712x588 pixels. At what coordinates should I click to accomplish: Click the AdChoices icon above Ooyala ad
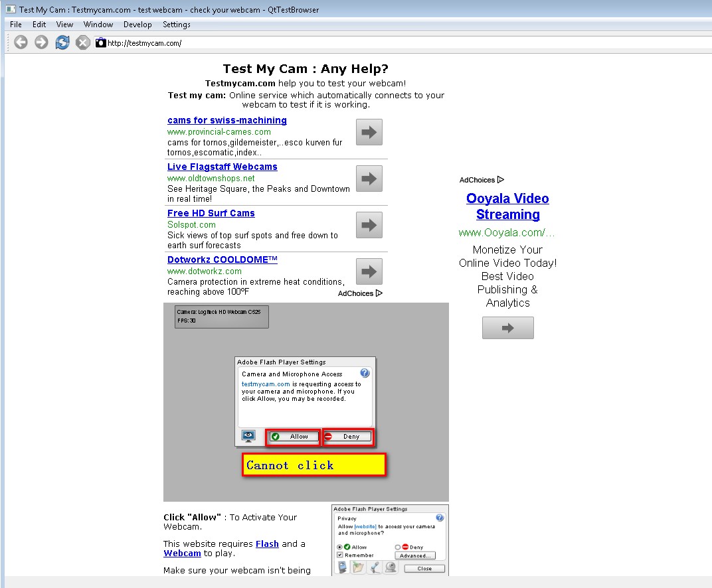500,180
